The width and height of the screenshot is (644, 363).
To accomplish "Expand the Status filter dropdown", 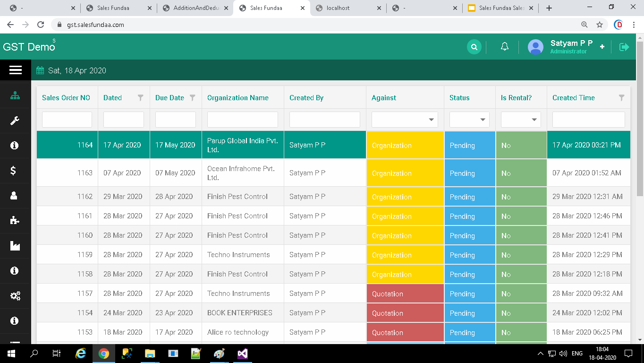I will point(469,120).
